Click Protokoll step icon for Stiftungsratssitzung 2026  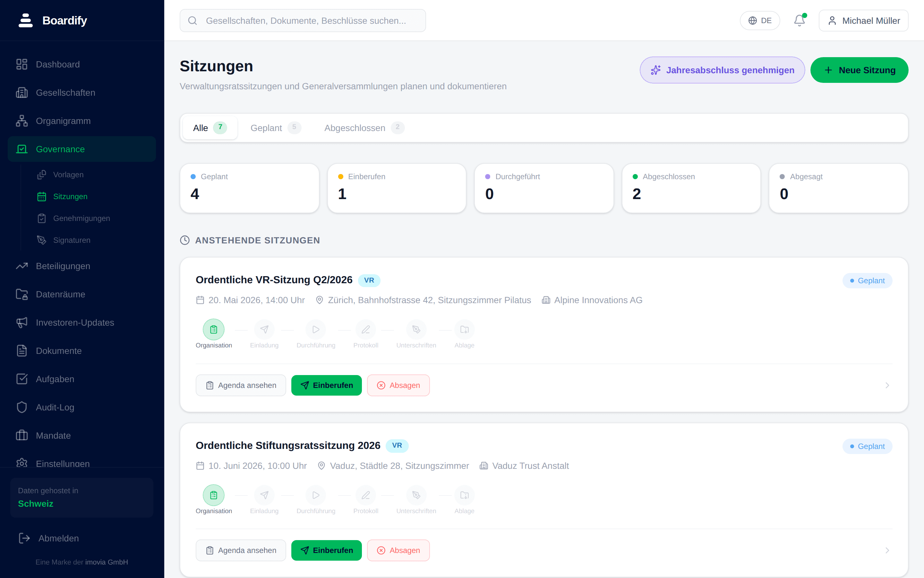[366, 495]
